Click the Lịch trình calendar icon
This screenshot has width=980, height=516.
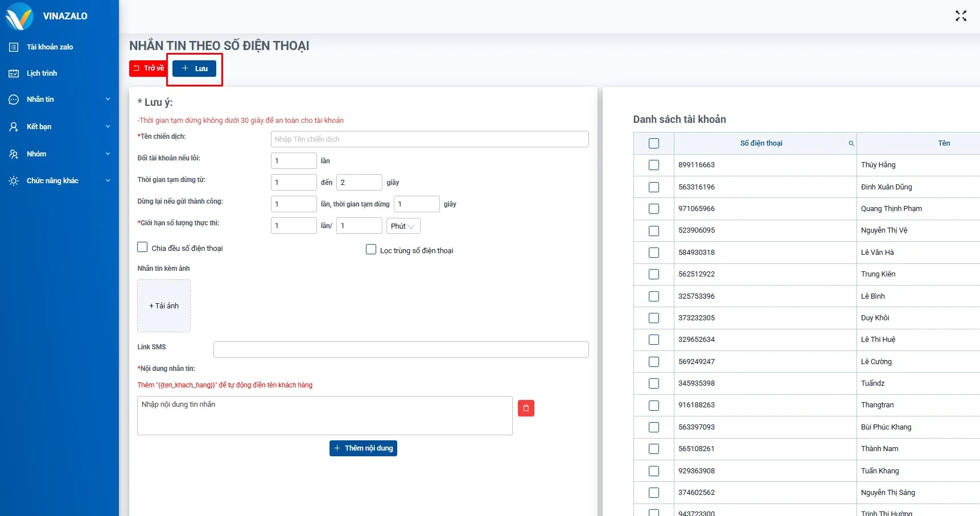(14, 73)
